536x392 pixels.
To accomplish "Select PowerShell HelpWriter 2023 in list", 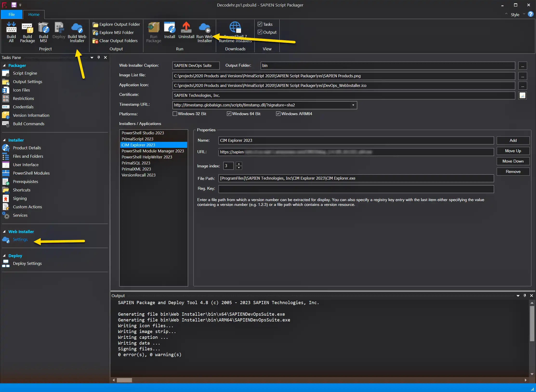I will pyautogui.click(x=153, y=157).
